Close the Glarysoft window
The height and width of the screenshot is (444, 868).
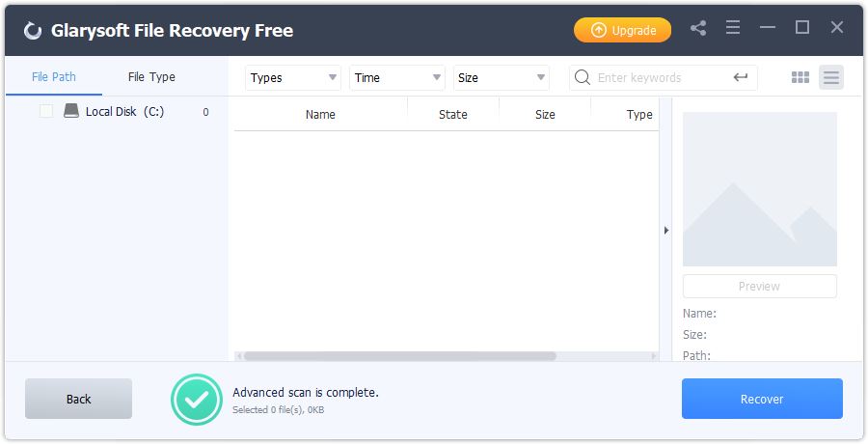(x=837, y=27)
